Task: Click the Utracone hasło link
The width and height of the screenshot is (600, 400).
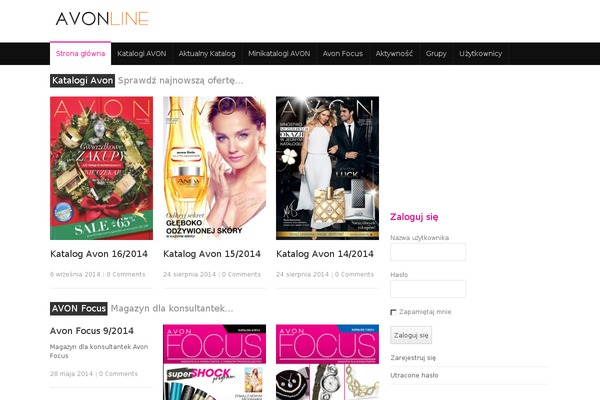Action: 414,375
